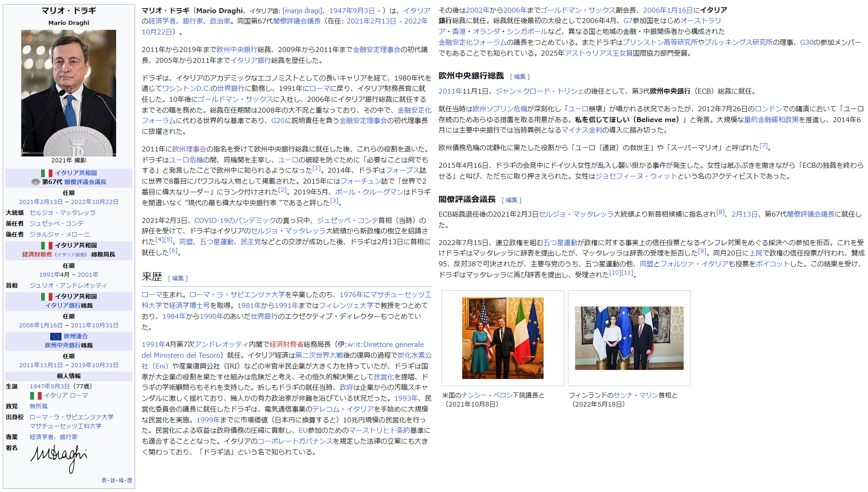
Task: Click 表 template link at infobox bottom
Action: [104, 480]
